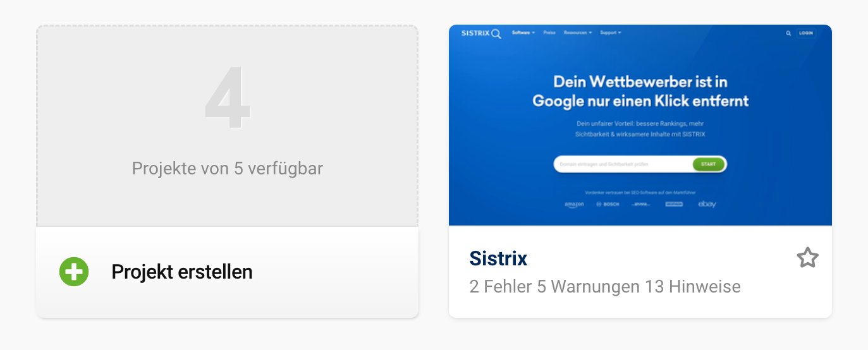Open the Sistrix project title link
The height and width of the screenshot is (350, 868).
[498, 258]
